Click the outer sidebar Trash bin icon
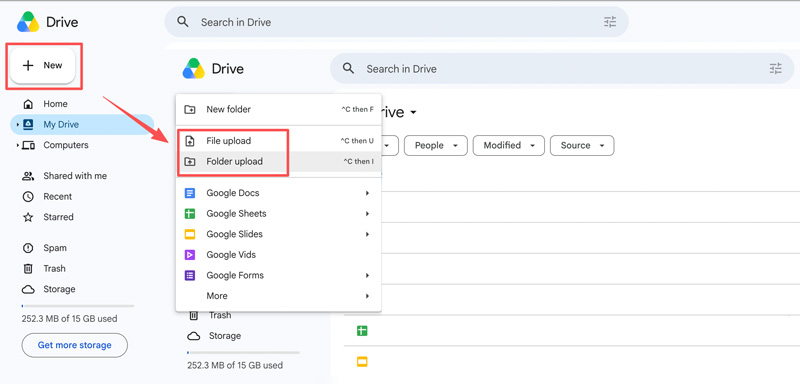The image size is (800, 384). coord(28,268)
